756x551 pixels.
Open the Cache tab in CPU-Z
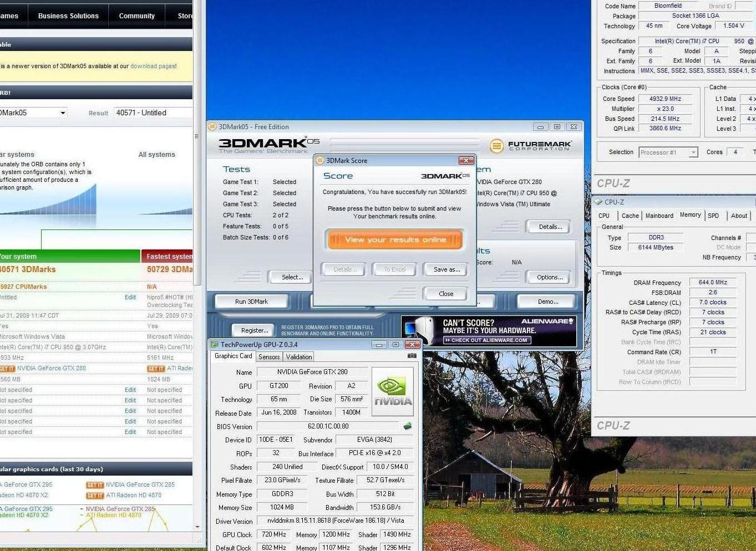pos(630,216)
